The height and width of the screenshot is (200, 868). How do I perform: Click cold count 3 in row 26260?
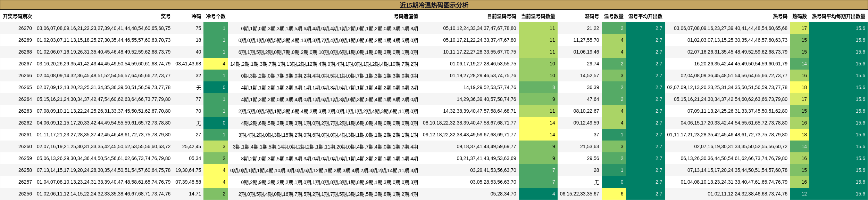click(216, 146)
